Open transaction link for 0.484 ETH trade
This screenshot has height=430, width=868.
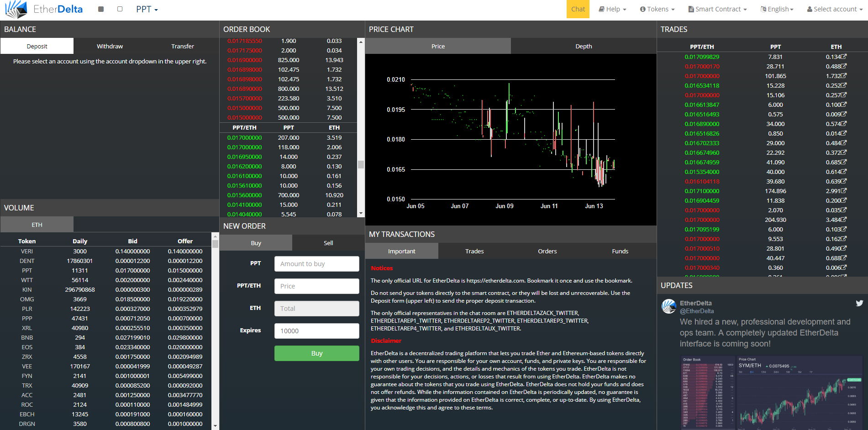[844, 143]
